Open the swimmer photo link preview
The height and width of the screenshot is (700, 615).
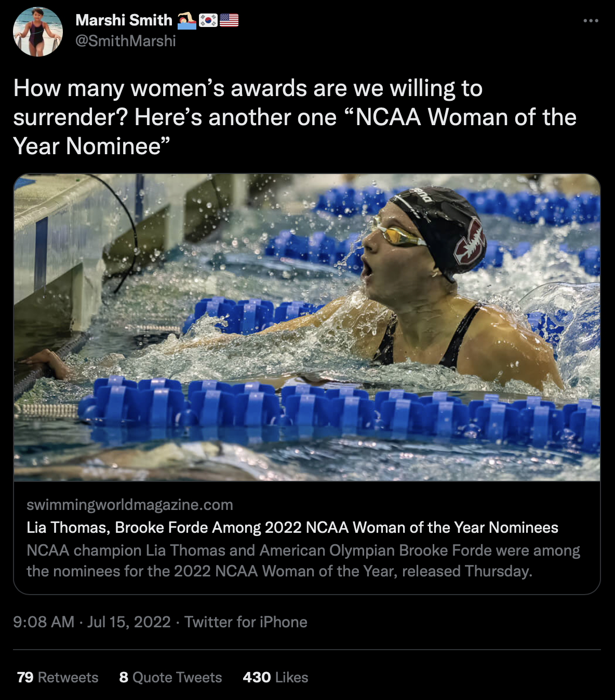[x=307, y=327]
